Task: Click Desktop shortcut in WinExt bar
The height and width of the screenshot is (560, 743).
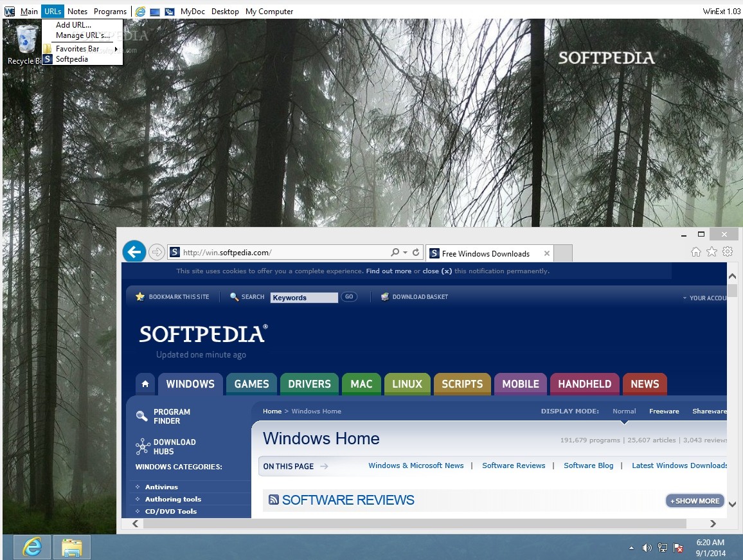Action: pyautogui.click(x=225, y=12)
